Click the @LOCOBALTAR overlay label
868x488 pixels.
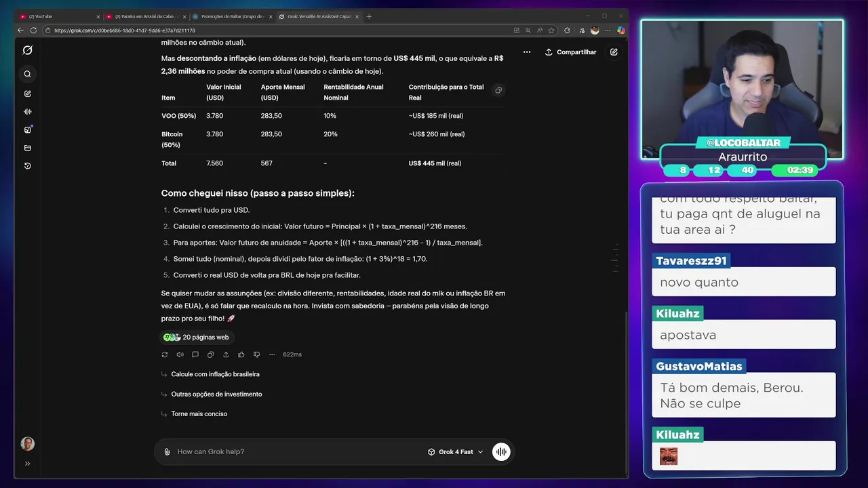pos(743,143)
